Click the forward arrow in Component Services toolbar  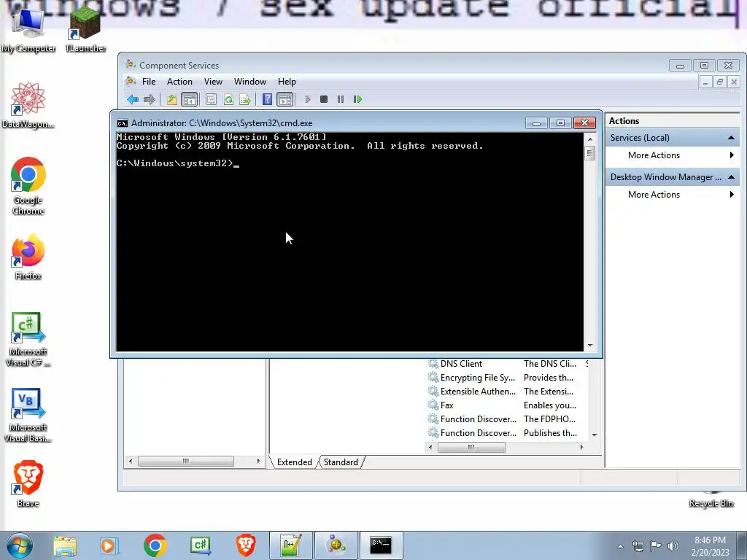click(x=150, y=99)
